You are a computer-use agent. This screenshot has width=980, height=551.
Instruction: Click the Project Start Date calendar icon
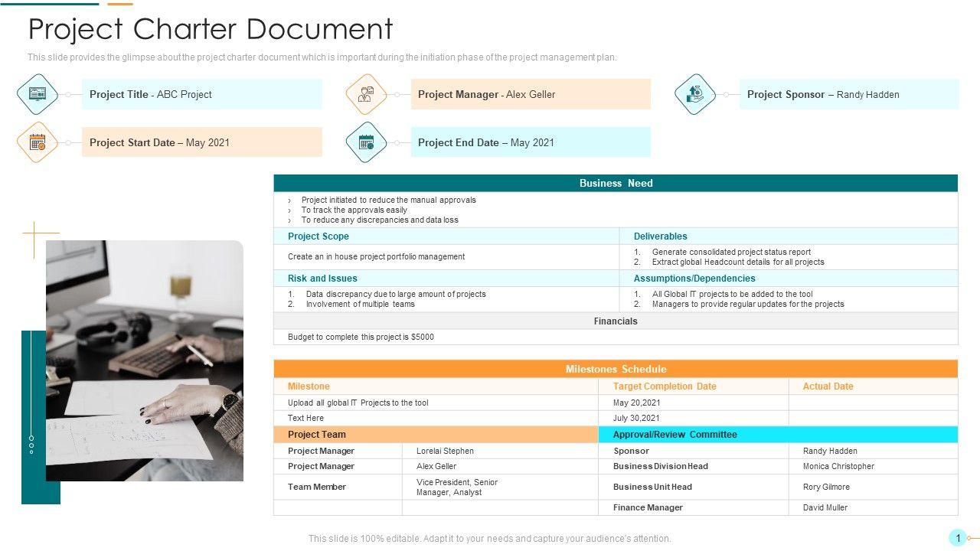point(38,142)
